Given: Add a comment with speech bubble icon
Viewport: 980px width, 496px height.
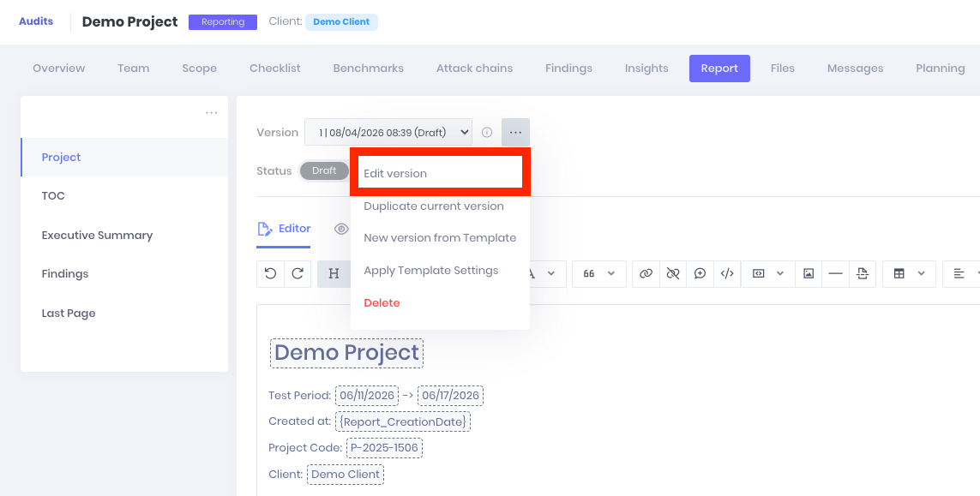Looking at the screenshot, I should click(x=700, y=273).
